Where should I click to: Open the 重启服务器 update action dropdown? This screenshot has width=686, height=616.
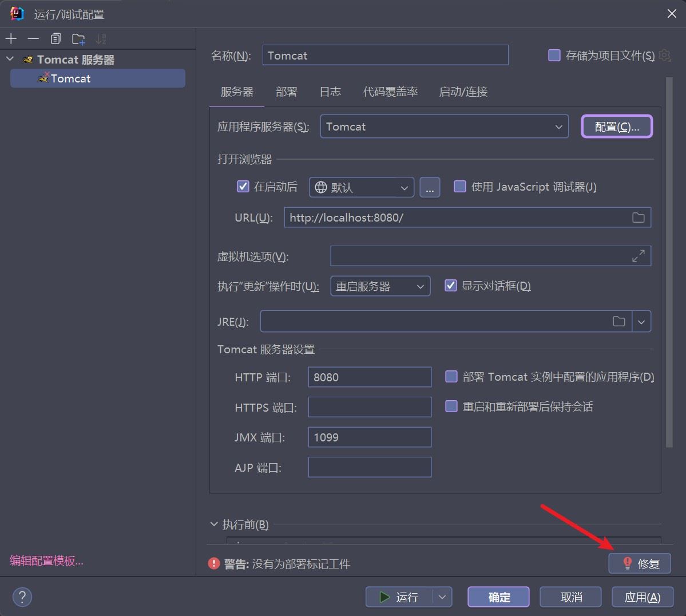coord(380,286)
